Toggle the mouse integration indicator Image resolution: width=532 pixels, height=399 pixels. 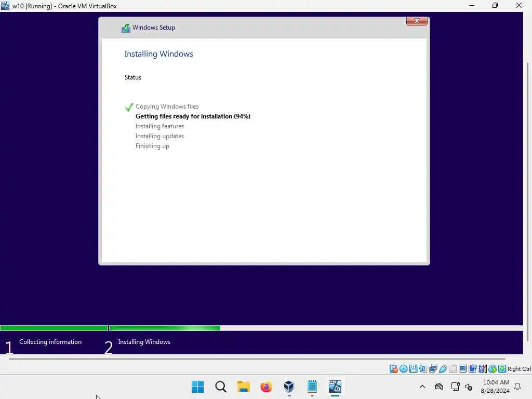tap(493, 369)
